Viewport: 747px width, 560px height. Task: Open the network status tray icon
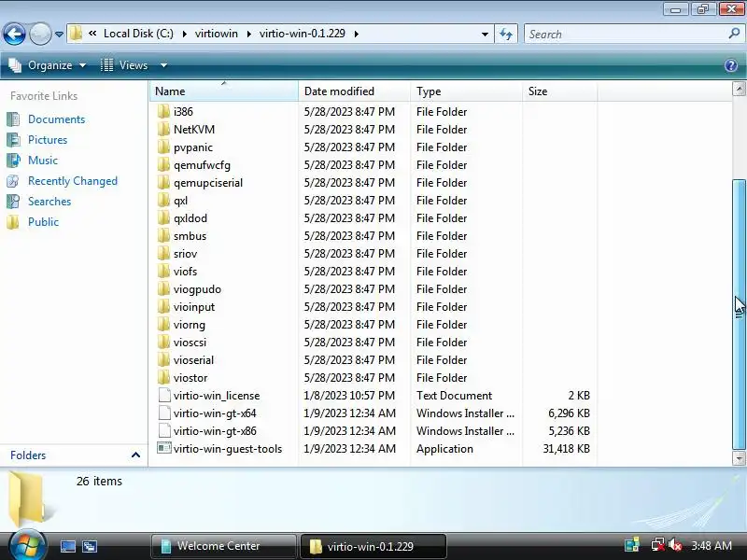pyautogui.click(x=658, y=545)
